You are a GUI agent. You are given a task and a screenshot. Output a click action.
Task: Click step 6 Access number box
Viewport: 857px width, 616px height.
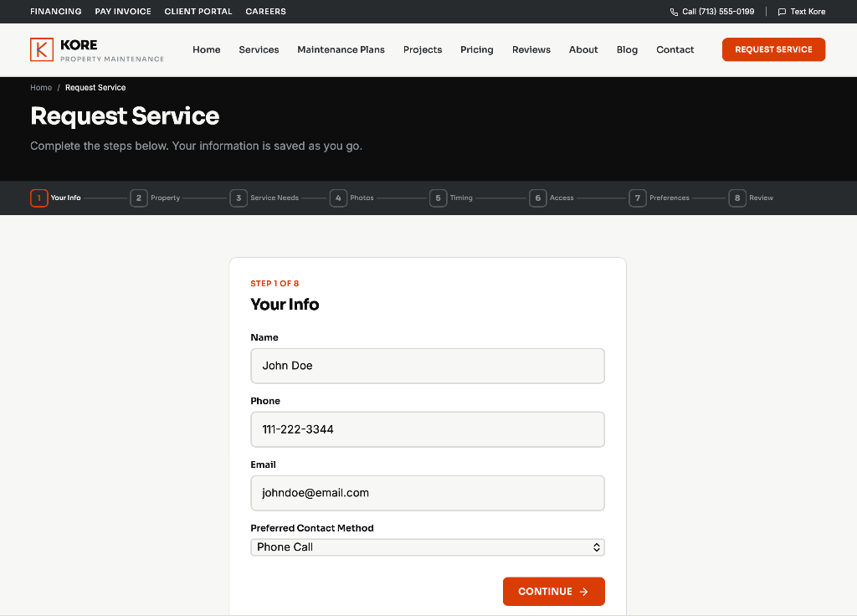tap(538, 198)
